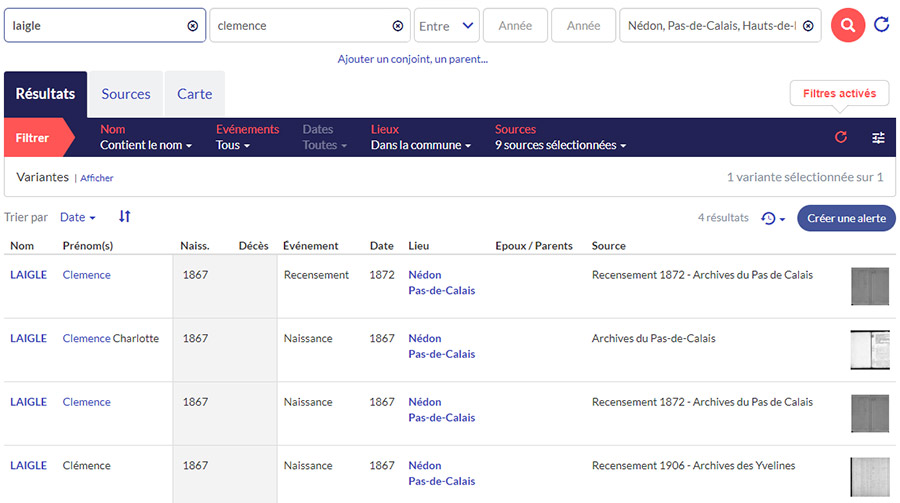Click the red search magnifier button

tap(847, 26)
